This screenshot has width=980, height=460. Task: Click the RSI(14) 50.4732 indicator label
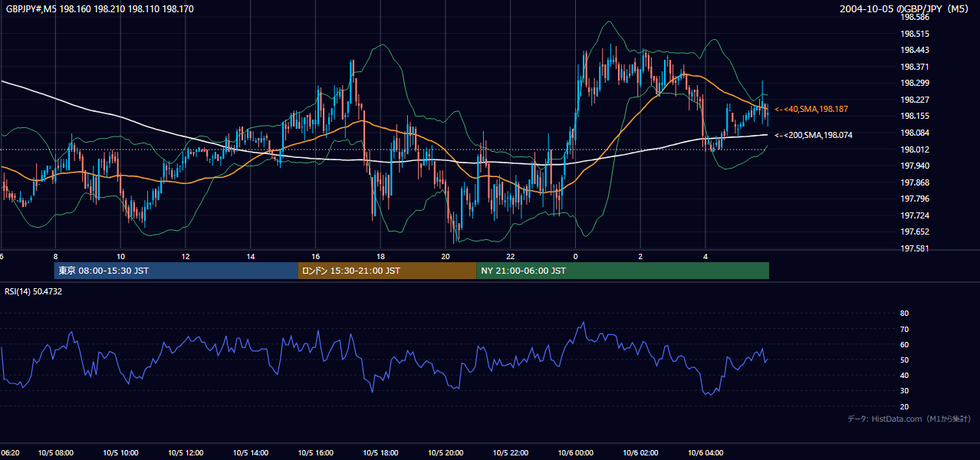tap(34, 291)
